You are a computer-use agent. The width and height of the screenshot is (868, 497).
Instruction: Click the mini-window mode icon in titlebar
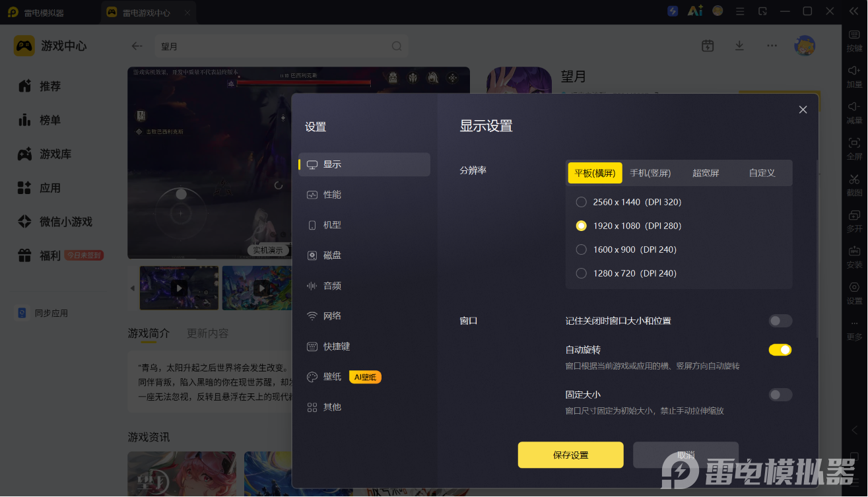click(762, 11)
